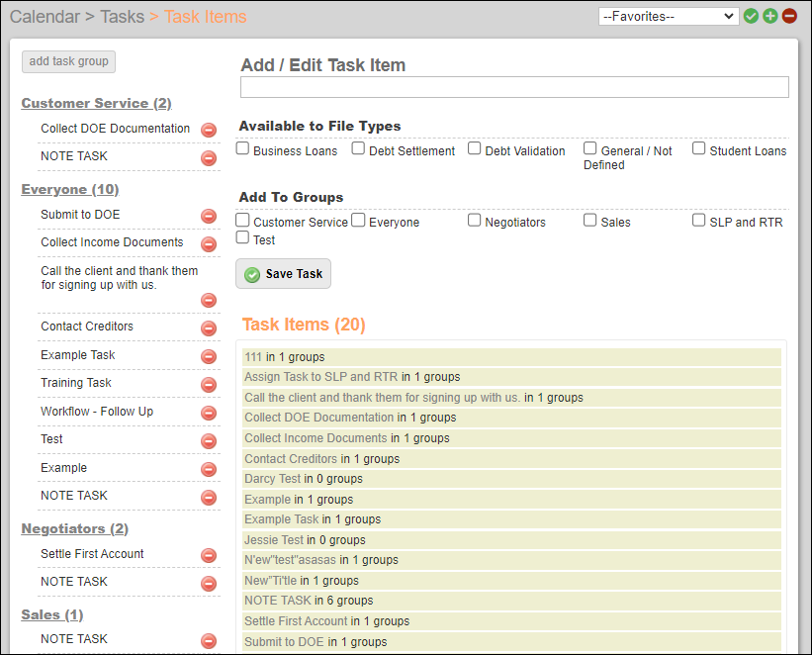Image resolution: width=812 pixels, height=655 pixels.
Task: Check the Student Loans file type
Action: (698, 148)
